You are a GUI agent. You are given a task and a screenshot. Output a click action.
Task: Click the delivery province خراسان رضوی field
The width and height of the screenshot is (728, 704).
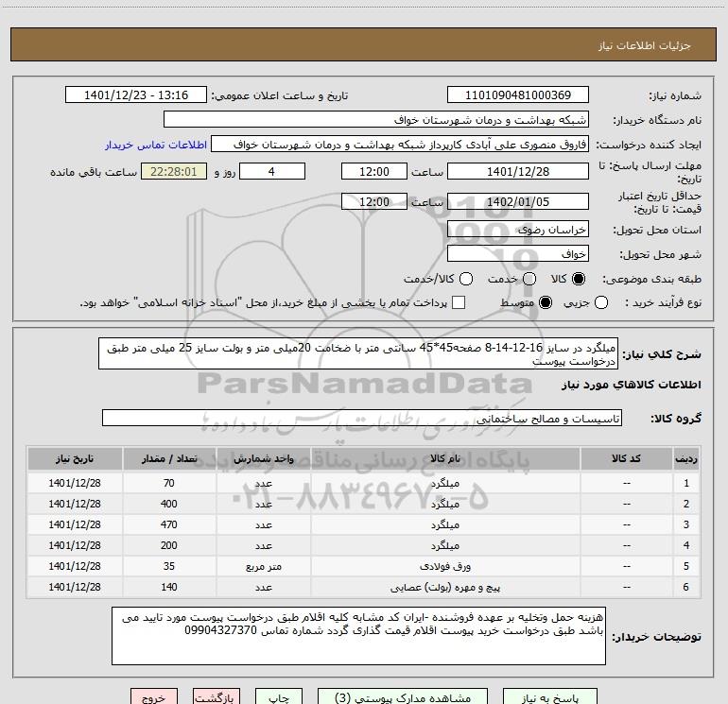click(x=518, y=230)
